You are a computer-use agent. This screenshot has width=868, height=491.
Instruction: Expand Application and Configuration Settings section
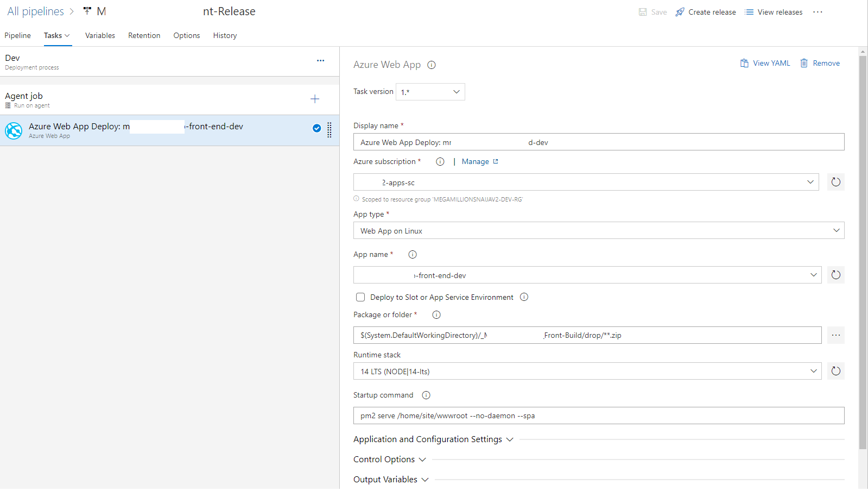pos(434,439)
